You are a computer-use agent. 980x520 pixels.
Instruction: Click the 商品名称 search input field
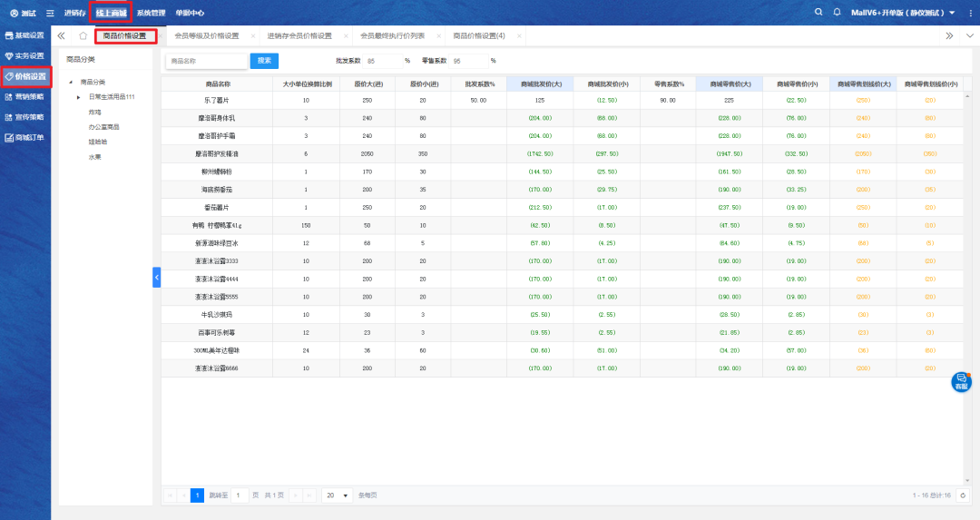206,61
